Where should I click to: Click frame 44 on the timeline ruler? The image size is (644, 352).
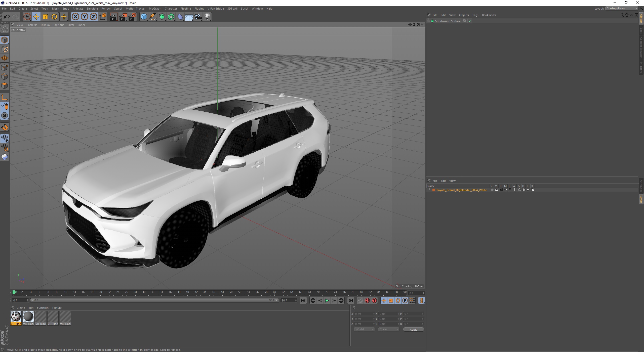205,292
